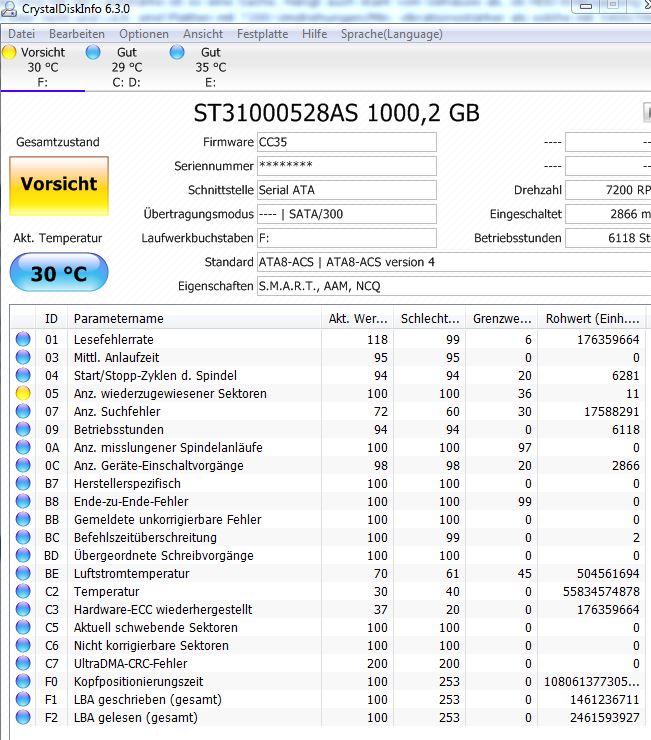Click status icon of Betriebsstunden row 09
Screen dimensions: 651x740
23,429
